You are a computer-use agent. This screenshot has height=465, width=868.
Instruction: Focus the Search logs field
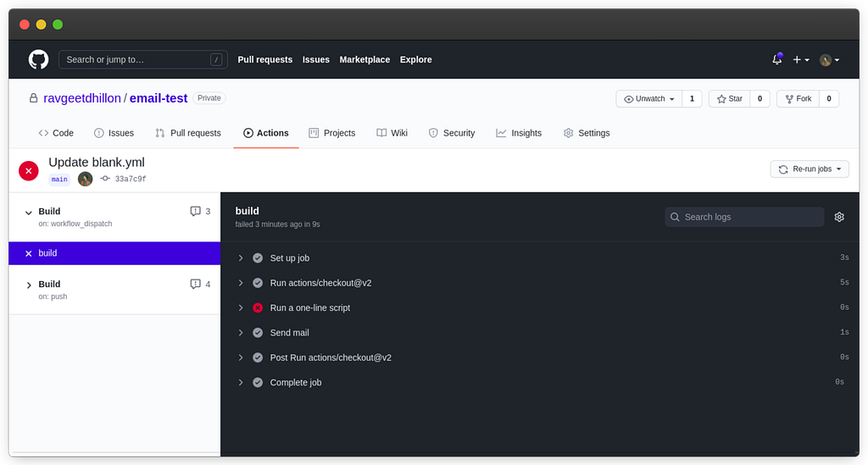tap(744, 217)
